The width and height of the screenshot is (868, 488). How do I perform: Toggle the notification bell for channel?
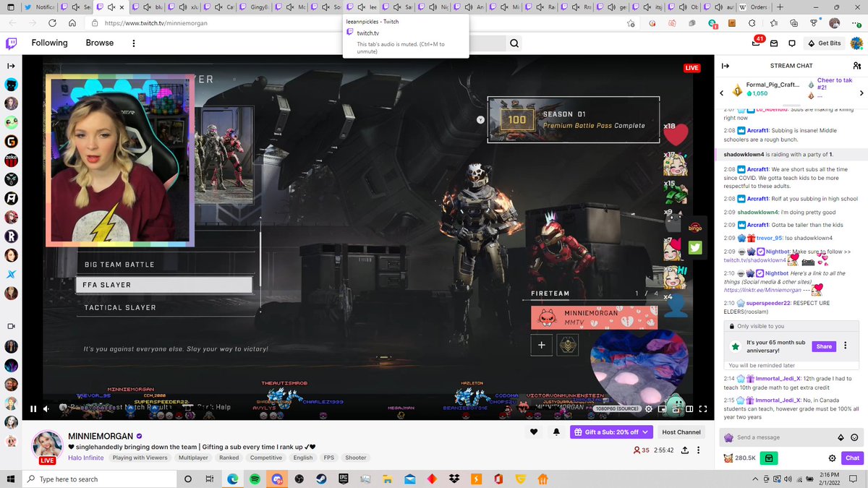pos(556,432)
